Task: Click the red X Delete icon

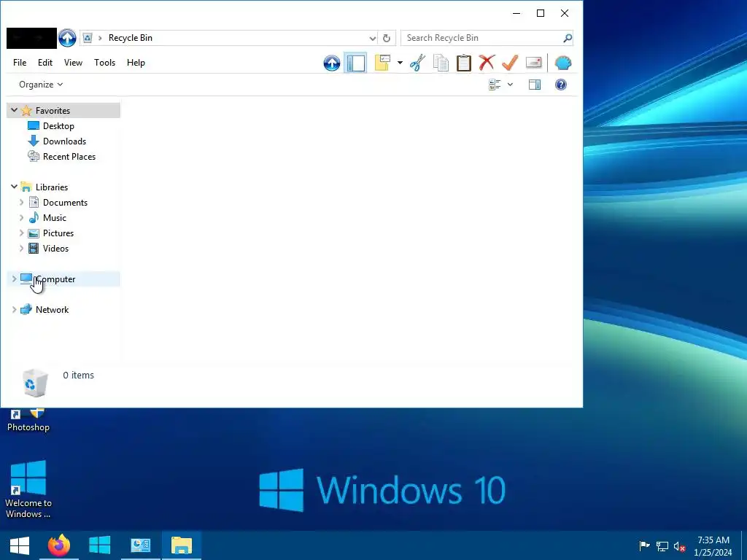Action: [x=487, y=63]
